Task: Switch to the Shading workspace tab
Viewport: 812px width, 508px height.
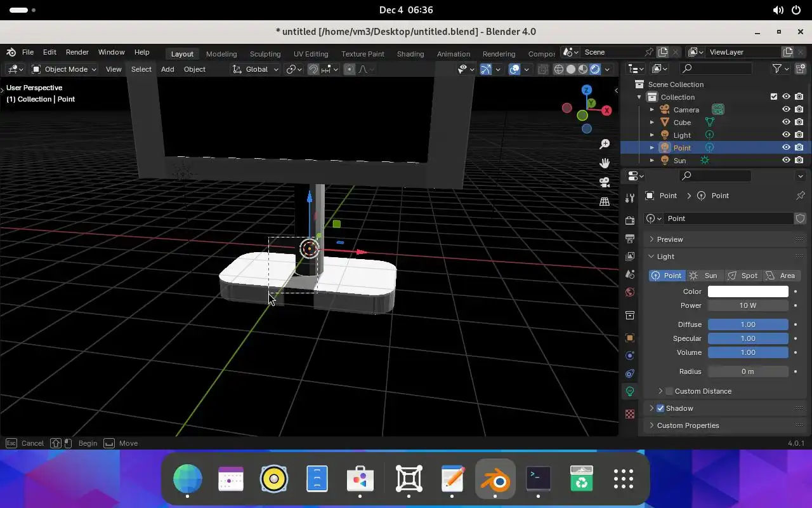Action: [x=410, y=54]
